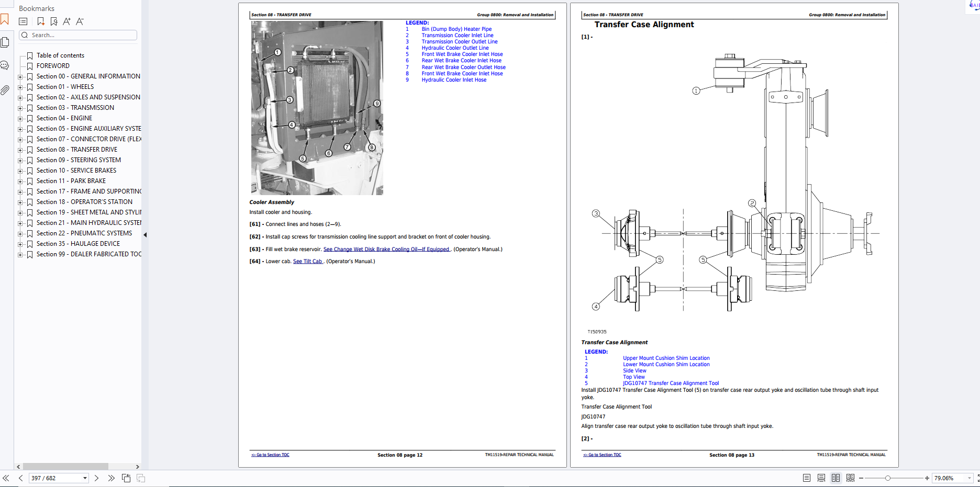The image size is (980, 487).
Task: Jump to the last page
Action: [111, 478]
